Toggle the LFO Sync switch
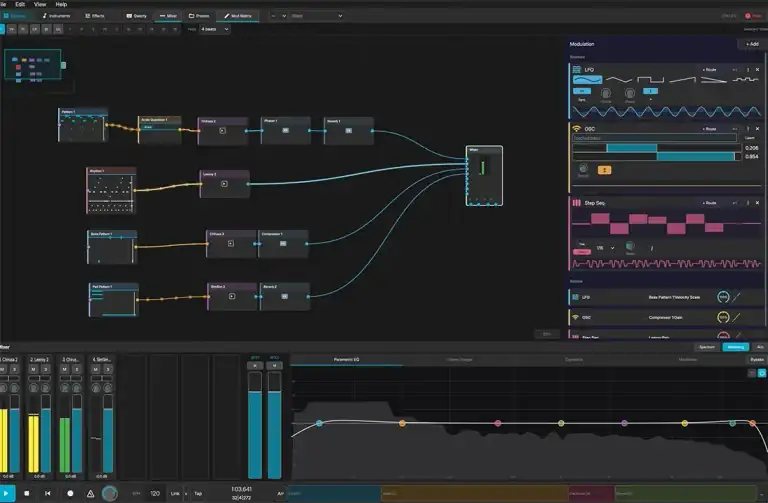768x503 pixels. pos(582,91)
